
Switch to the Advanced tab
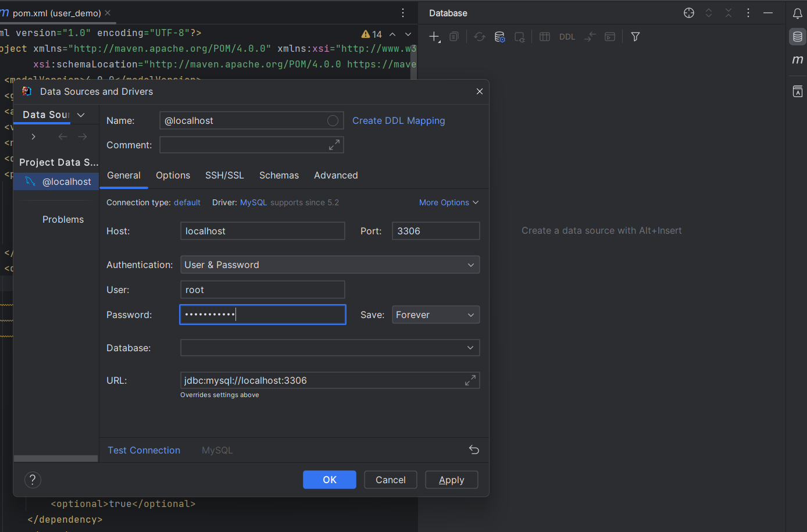pyautogui.click(x=336, y=175)
